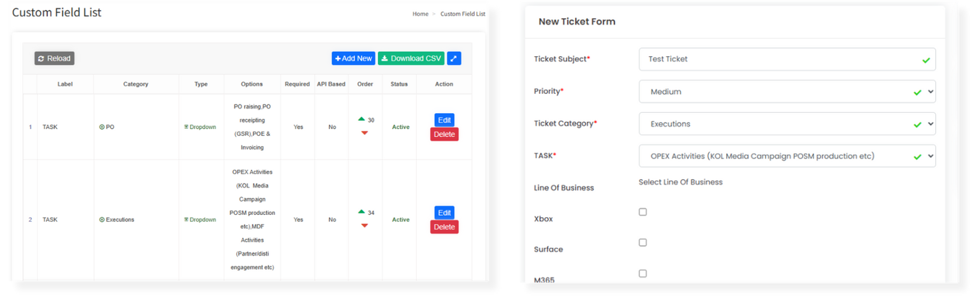
Task: Move the PO row order up with the green arrow
Action: click(x=361, y=119)
